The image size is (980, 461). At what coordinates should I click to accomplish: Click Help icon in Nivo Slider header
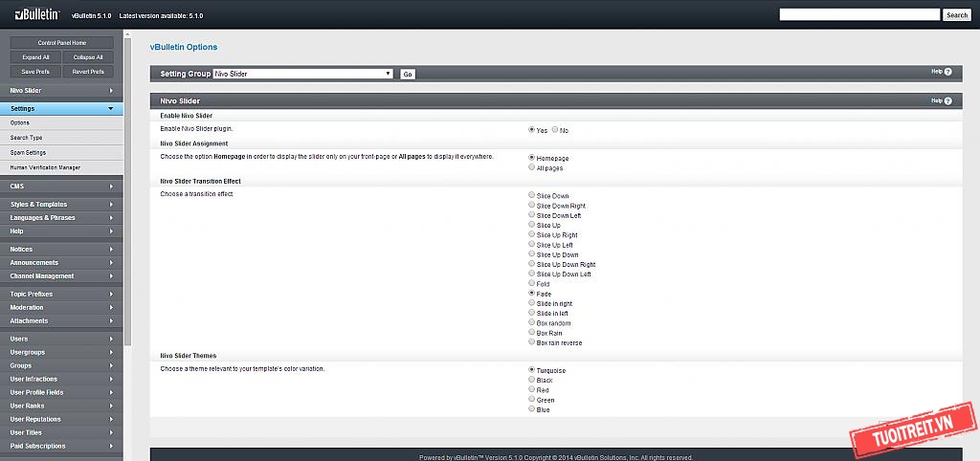point(947,100)
